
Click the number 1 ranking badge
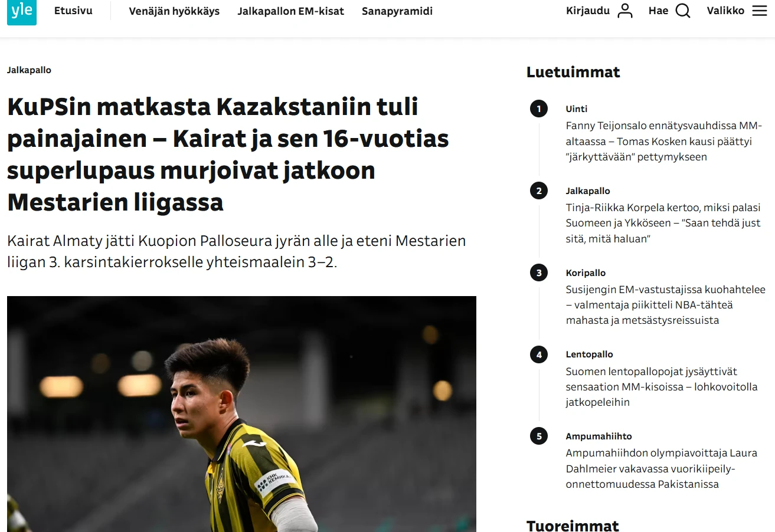coord(538,109)
